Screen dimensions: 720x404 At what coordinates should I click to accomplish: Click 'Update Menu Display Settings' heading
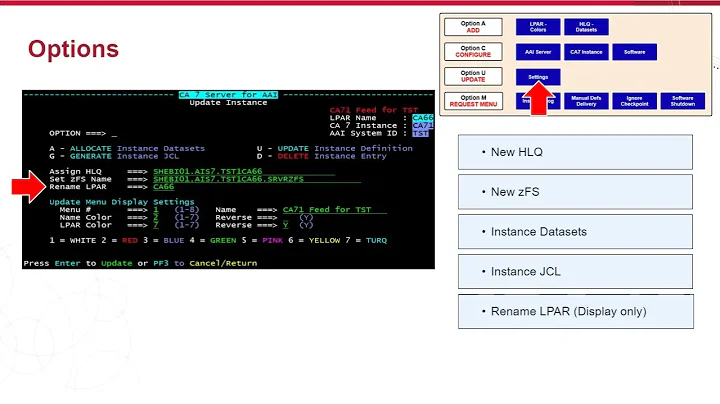click(122, 202)
